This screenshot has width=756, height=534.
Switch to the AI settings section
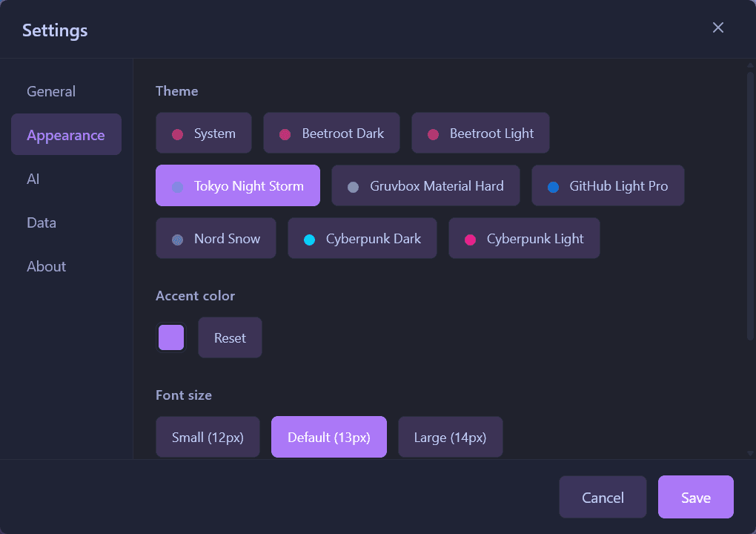pos(33,179)
